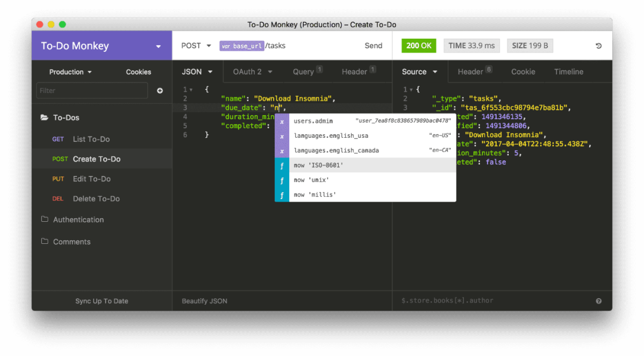644x356 pixels.
Task: Choose now 'unix' autocomplete suggestion
Action: pyautogui.click(x=365, y=180)
